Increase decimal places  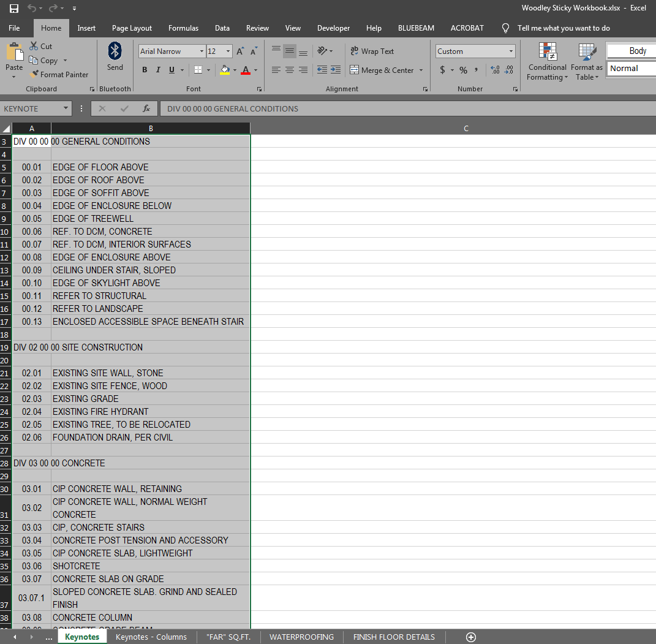[495, 70]
